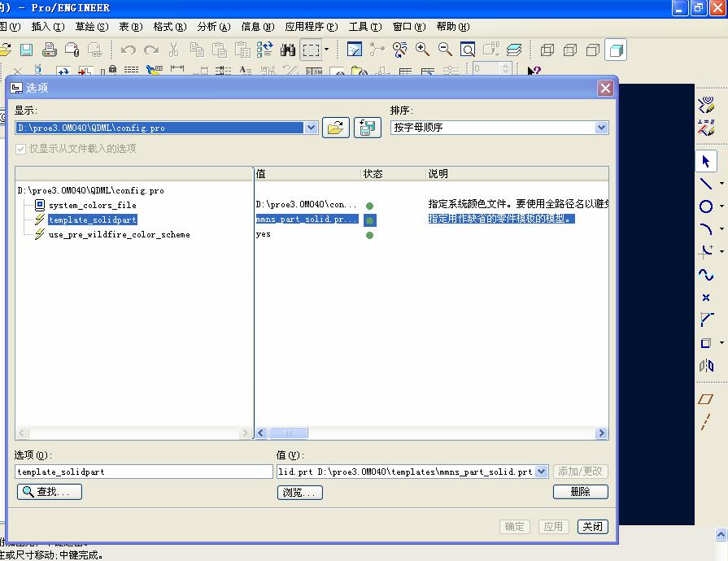Screen dimensions: 728x561
Task: Select the template_solidpart option row
Action: coord(93,220)
